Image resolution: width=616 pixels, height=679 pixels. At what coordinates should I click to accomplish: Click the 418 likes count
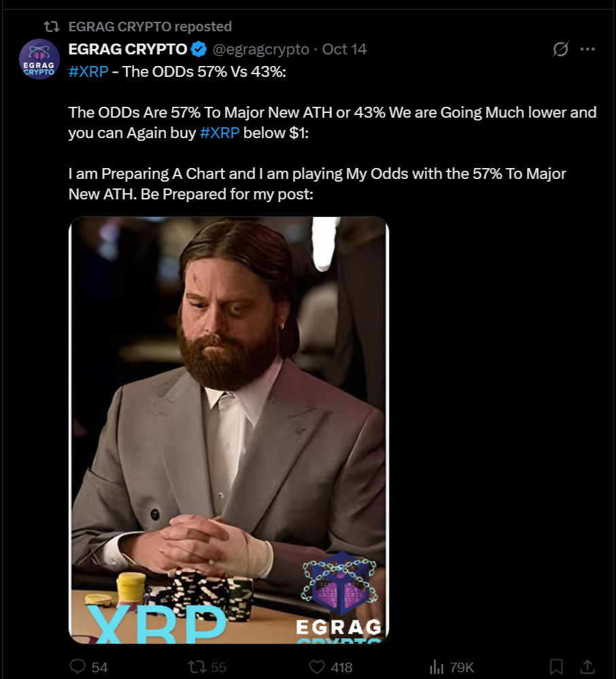pos(341,667)
